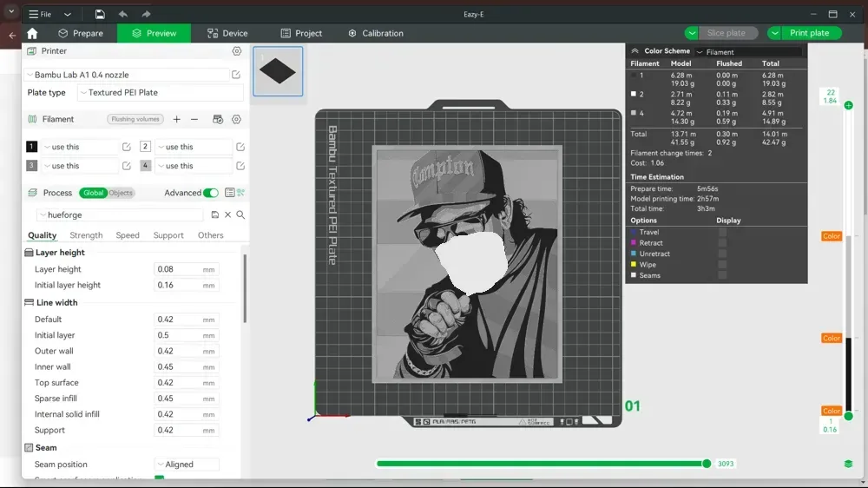Open the Speed settings tab
The width and height of the screenshot is (868, 488).
[x=128, y=235]
